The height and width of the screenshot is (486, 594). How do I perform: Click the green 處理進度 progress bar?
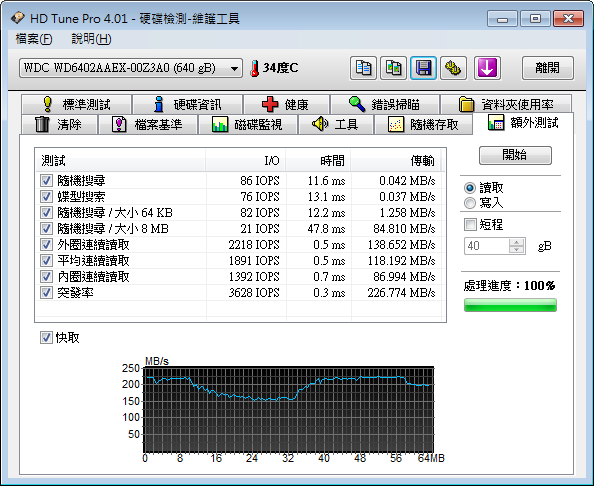coord(510,305)
